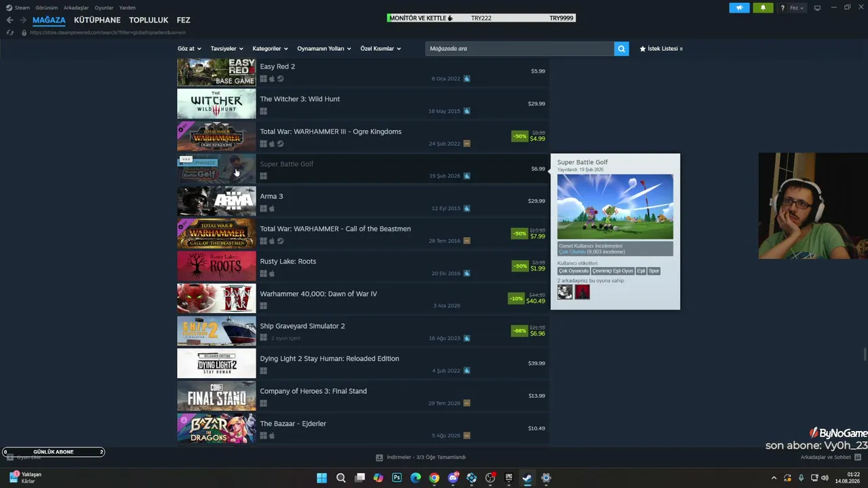868x488 pixels.
Task: Click the Çevrimiçi Eşli Oyun tag
Action: (x=613, y=271)
